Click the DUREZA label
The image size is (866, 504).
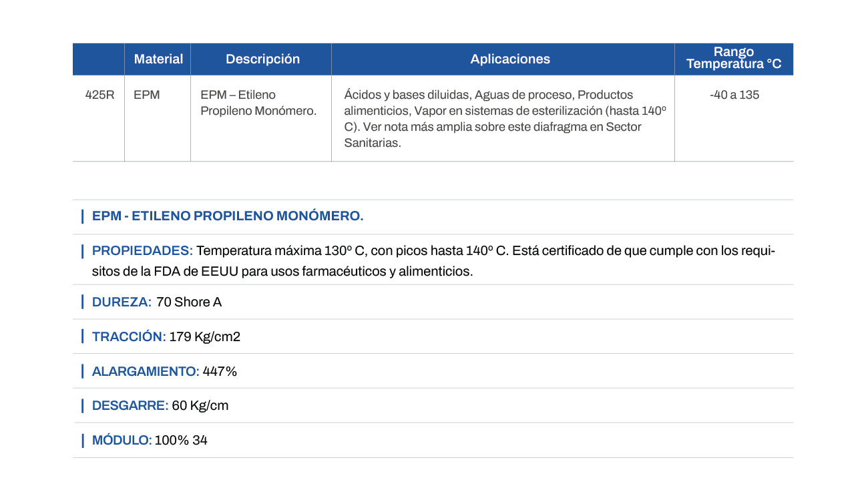[122, 302]
